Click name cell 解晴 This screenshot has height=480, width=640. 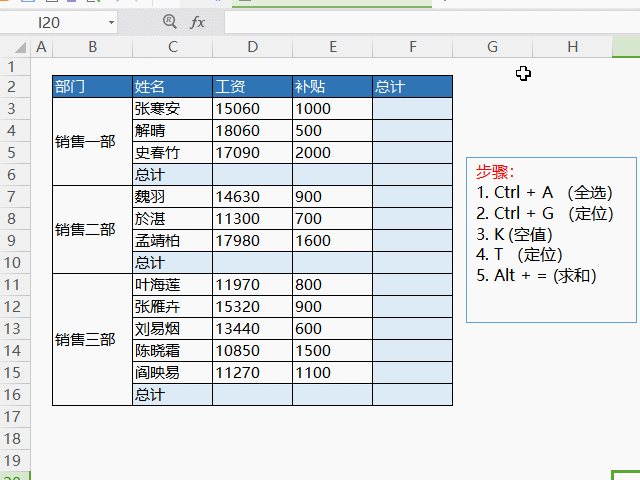[173, 131]
